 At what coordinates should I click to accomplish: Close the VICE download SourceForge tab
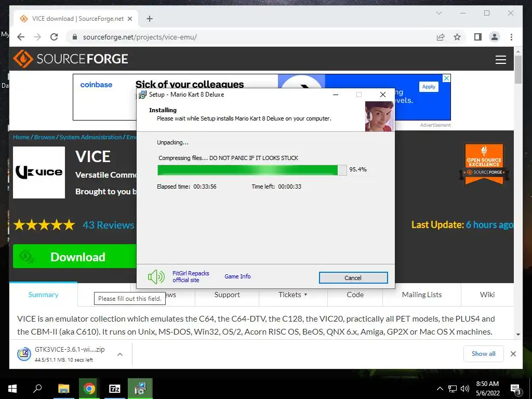point(129,19)
